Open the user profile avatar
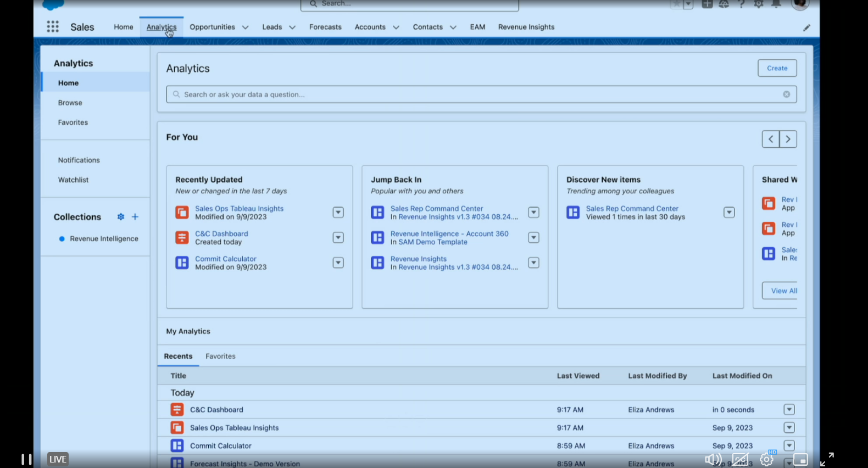The height and width of the screenshot is (468, 868). (800, 4)
